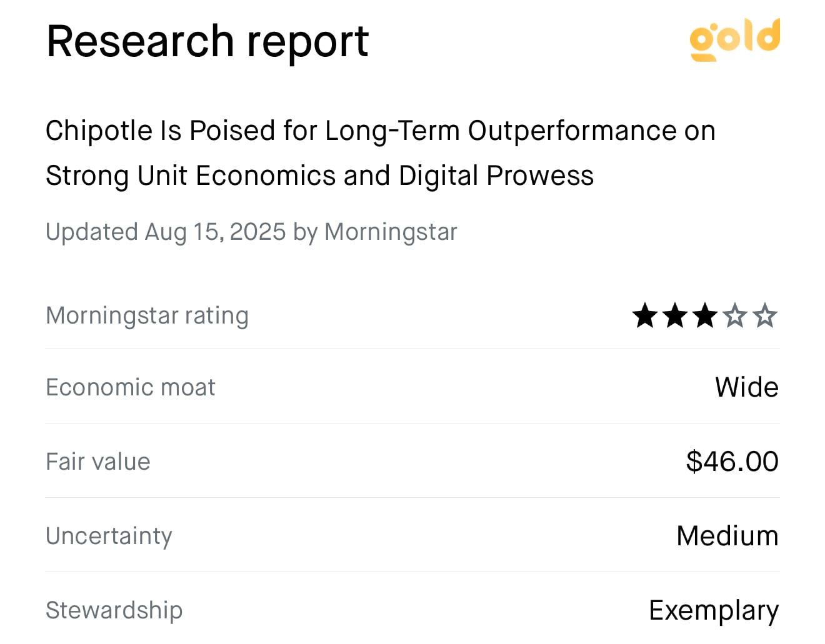The width and height of the screenshot is (825, 644).
Task: Click the word Morningstar in the byline
Action: 391,232
